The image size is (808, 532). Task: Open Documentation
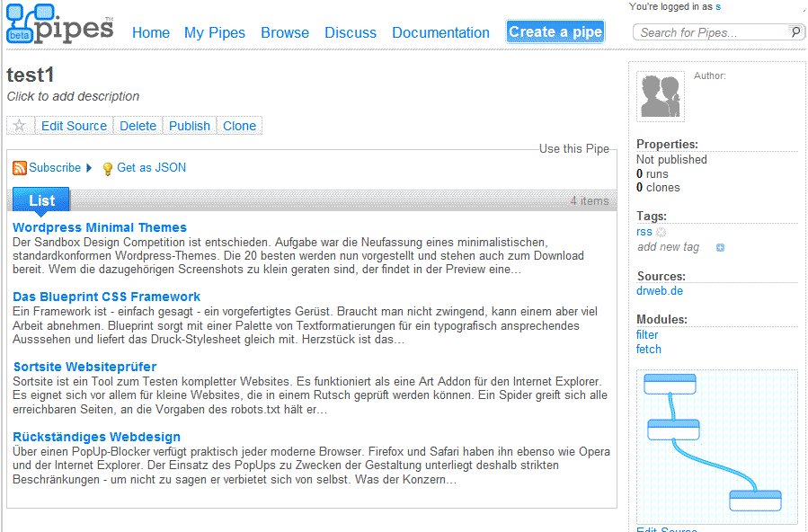coord(440,32)
